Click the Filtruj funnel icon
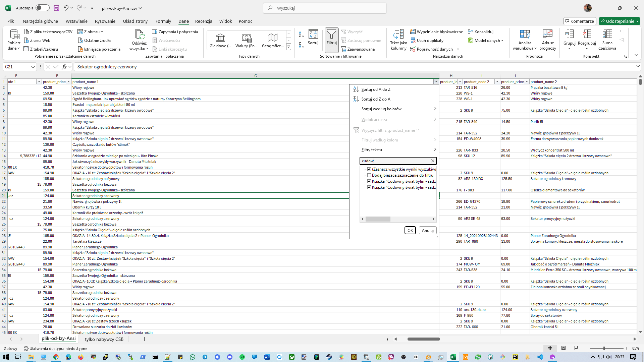 click(x=331, y=34)
